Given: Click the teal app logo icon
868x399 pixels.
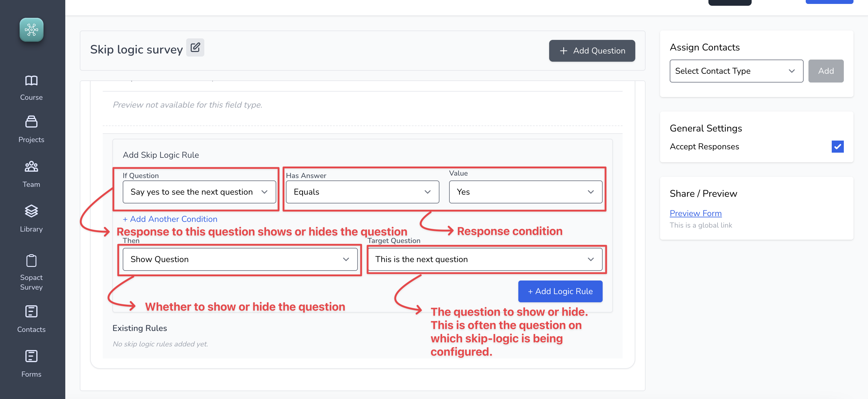Looking at the screenshot, I should tap(31, 30).
